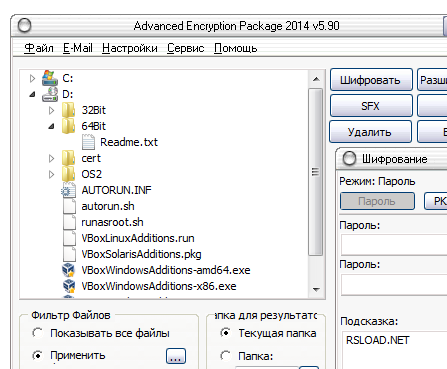
Task: Open the Сервис menu
Action: tap(186, 48)
